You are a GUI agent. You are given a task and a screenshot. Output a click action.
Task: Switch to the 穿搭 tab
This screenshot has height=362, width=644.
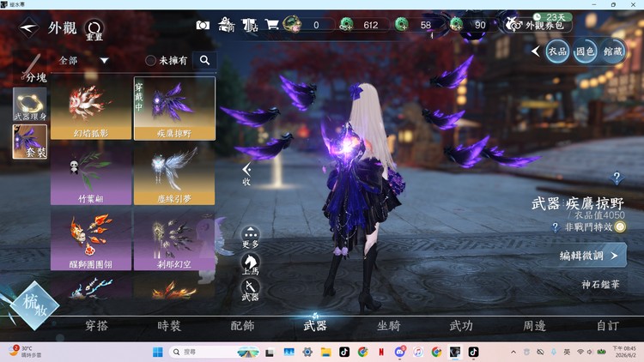pos(96,326)
